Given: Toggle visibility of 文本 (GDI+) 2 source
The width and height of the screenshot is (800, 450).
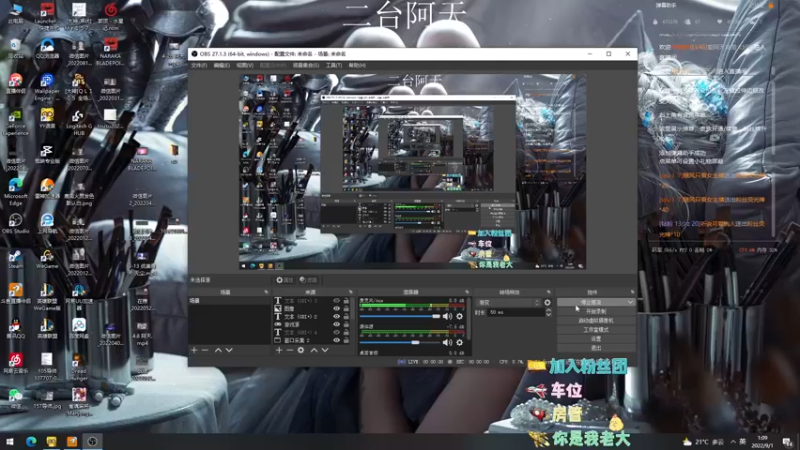Looking at the screenshot, I should (x=336, y=316).
